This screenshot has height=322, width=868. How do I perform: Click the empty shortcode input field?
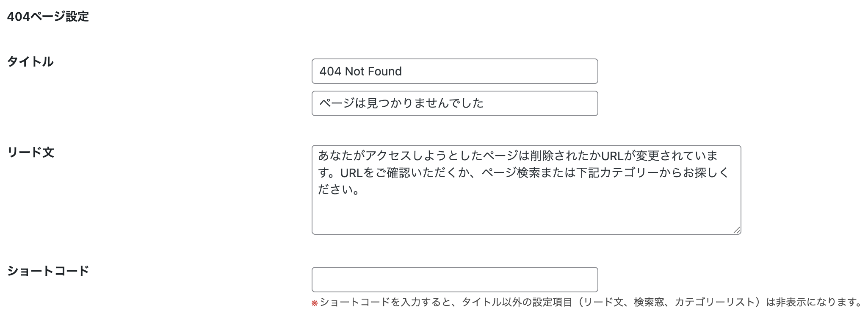coord(454,280)
